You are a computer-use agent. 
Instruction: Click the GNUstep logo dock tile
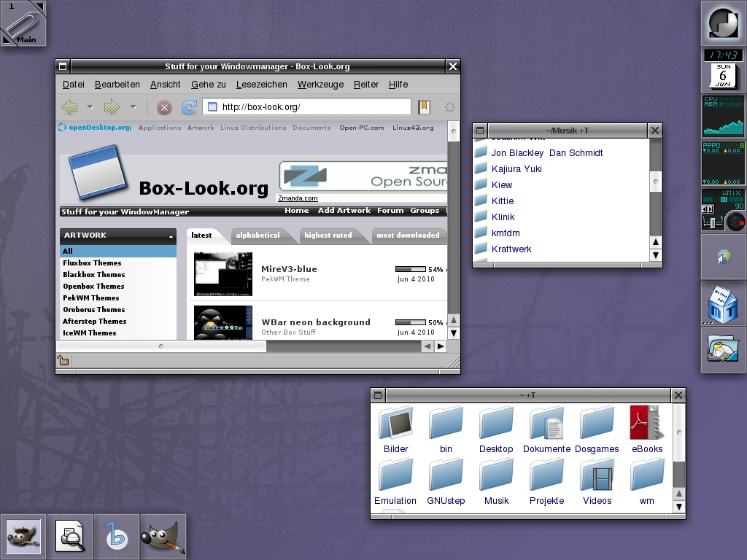click(723, 23)
